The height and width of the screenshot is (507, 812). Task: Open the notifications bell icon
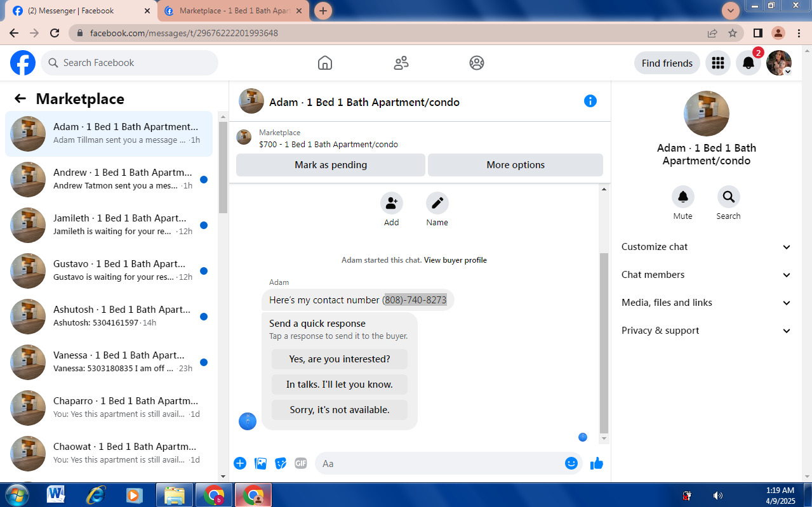pyautogui.click(x=749, y=63)
